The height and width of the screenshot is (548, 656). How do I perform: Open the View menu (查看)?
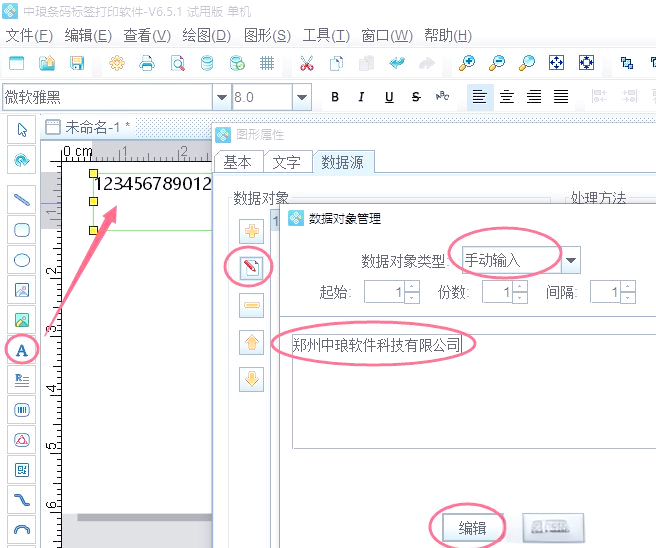(x=147, y=36)
